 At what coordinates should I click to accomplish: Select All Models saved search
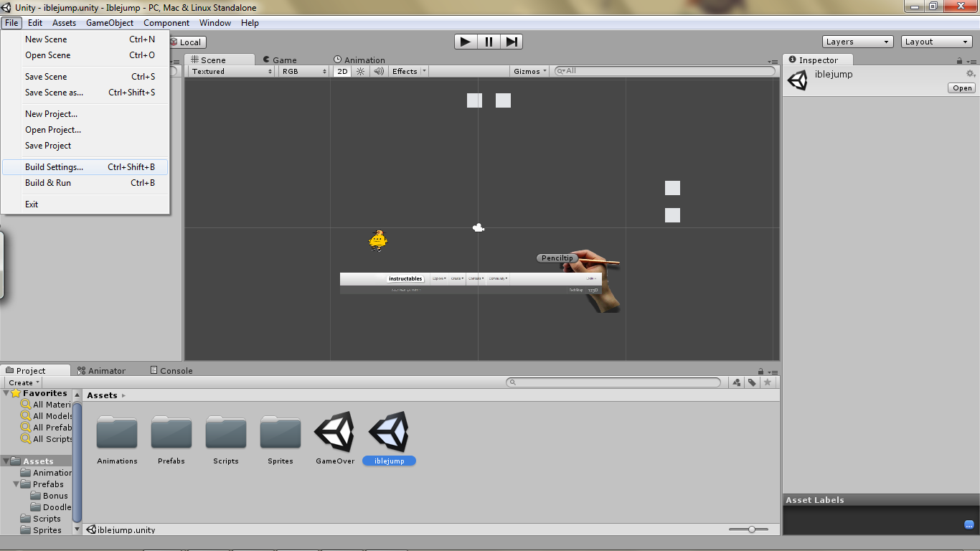coord(47,416)
